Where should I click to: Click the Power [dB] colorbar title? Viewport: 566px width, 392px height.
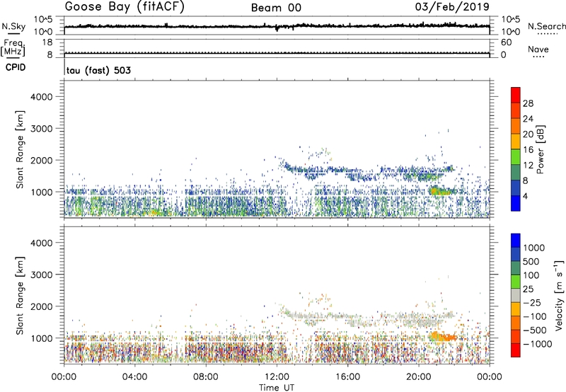click(x=540, y=150)
